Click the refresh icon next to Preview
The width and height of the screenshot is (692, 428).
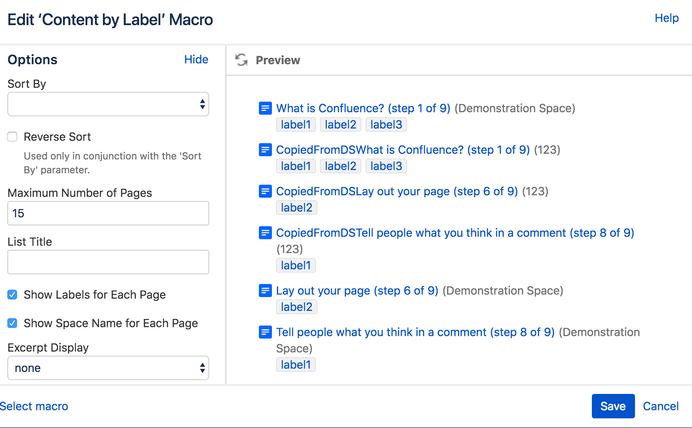coord(241,60)
